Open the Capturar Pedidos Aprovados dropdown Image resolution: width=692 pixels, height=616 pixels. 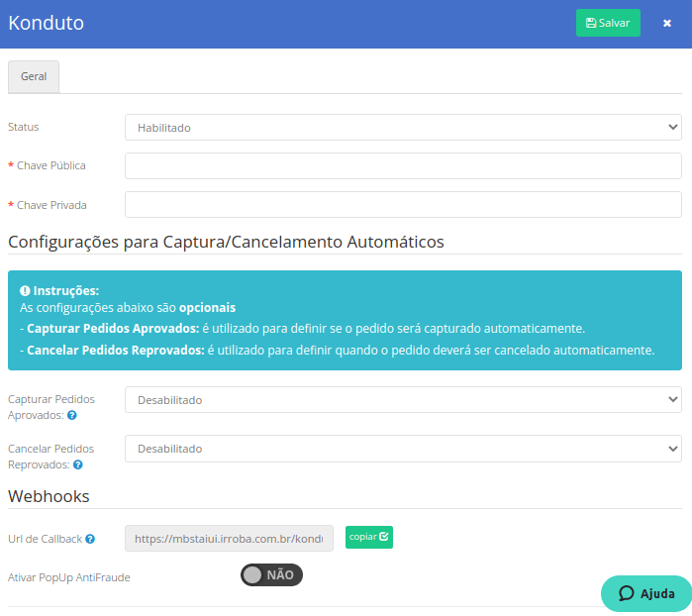click(403, 400)
